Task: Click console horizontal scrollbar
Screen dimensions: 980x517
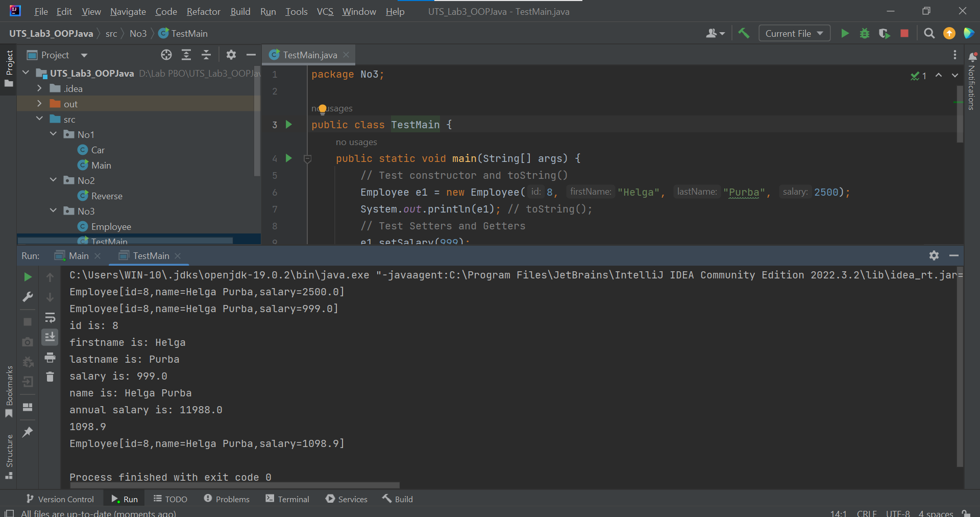Action: point(235,485)
